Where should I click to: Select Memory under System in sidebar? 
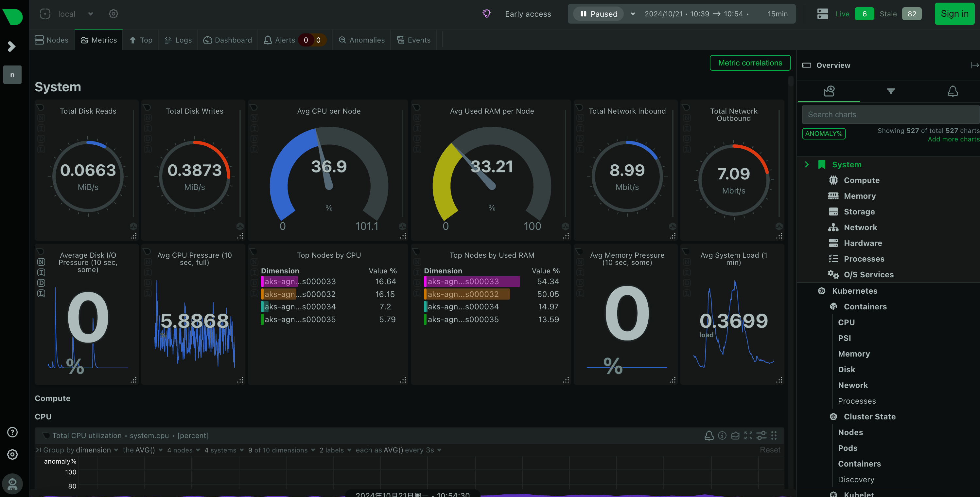click(x=859, y=196)
